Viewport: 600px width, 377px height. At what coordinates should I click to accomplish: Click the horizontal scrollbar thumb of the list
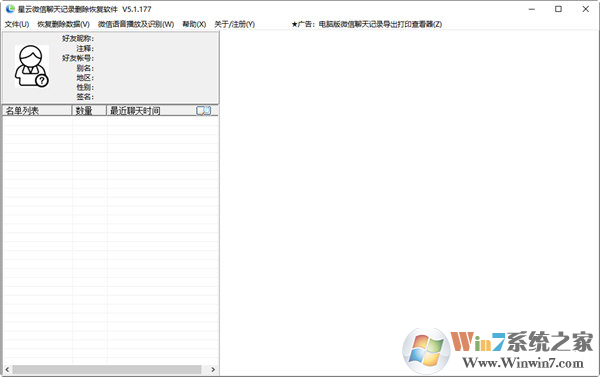[x=107, y=369]
